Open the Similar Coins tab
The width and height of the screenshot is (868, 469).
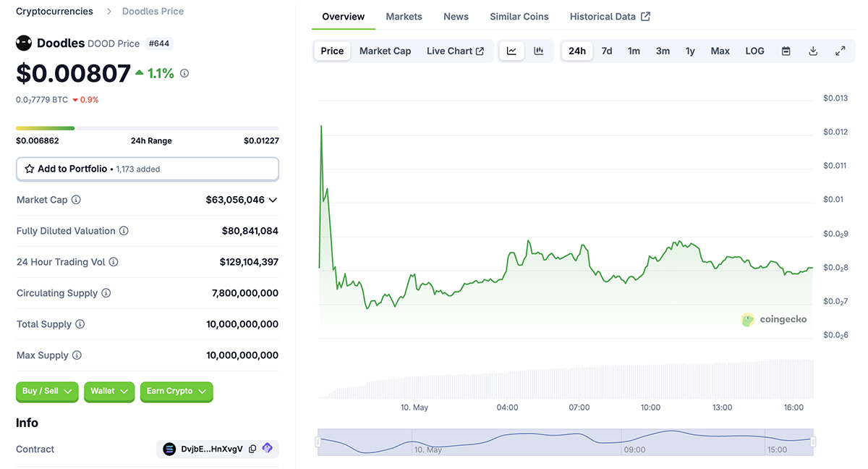point(519,16)
